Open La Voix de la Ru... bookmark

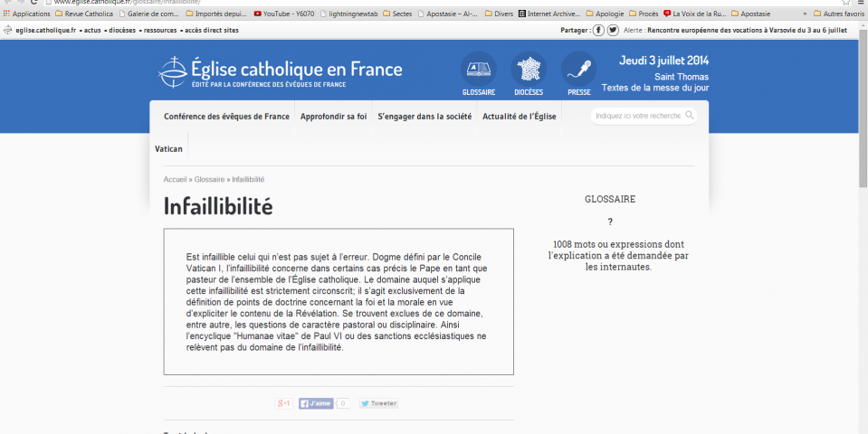pos(695,14)
